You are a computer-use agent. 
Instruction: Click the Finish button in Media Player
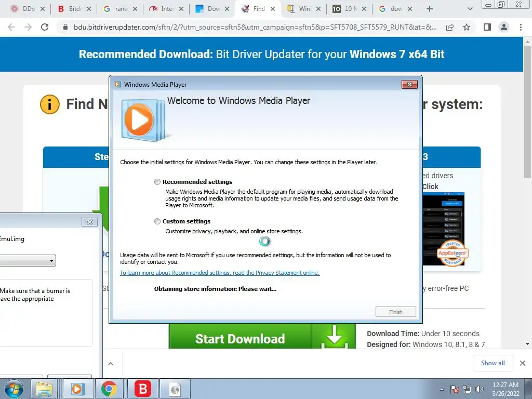click(395, 312)
